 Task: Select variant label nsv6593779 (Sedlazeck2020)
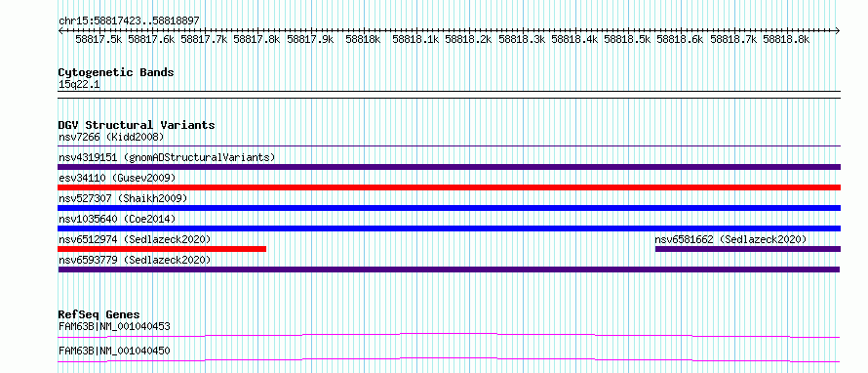(x=135, y=260)
